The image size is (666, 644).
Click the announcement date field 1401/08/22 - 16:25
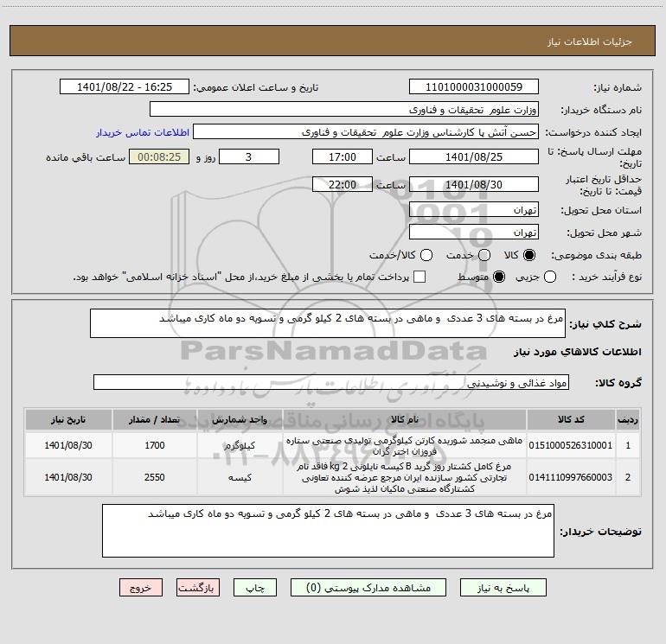click(124, 87)
